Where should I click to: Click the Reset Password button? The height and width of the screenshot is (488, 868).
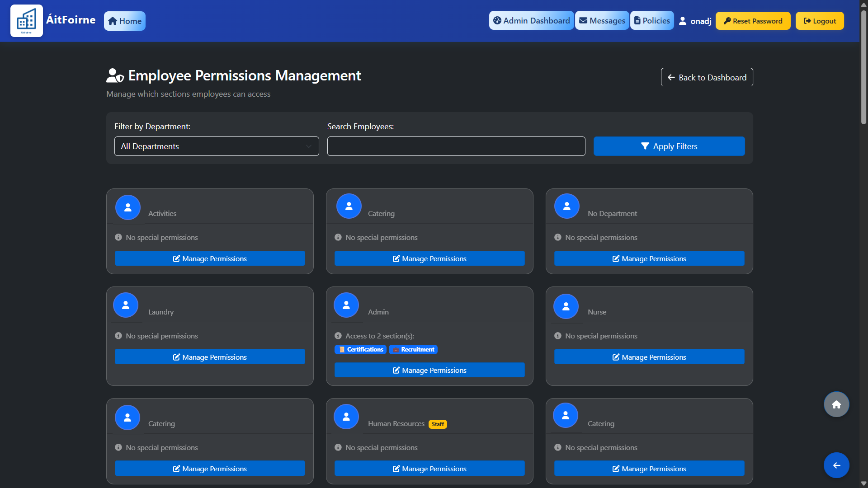[x=753, y=21]
